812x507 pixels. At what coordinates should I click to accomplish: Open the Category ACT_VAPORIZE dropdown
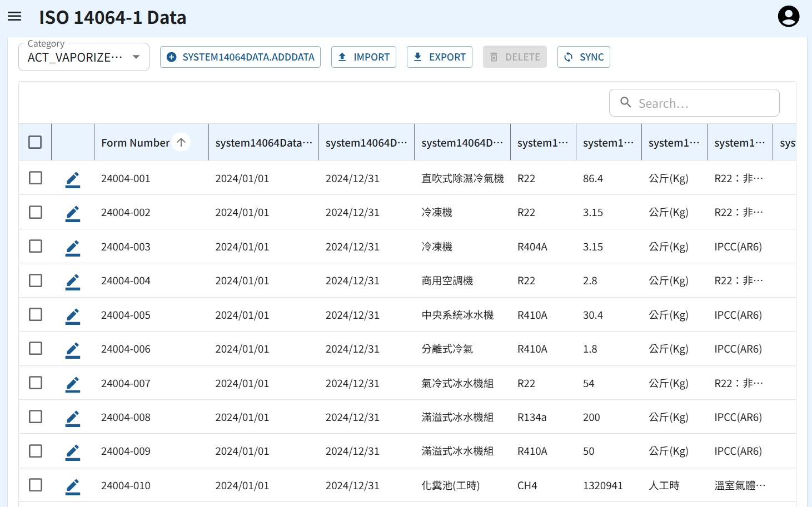click(84, 57)
